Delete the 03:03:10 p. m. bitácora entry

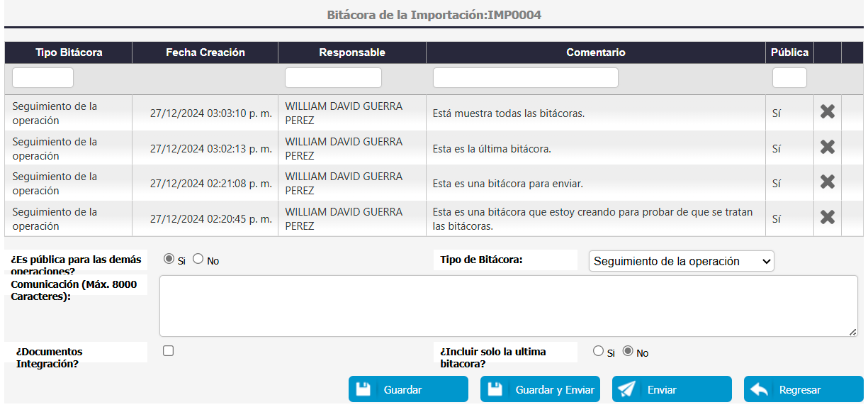(x=827, y=112)
